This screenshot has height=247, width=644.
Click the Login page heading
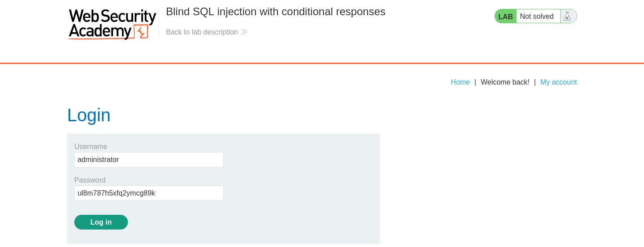point(89,115)
